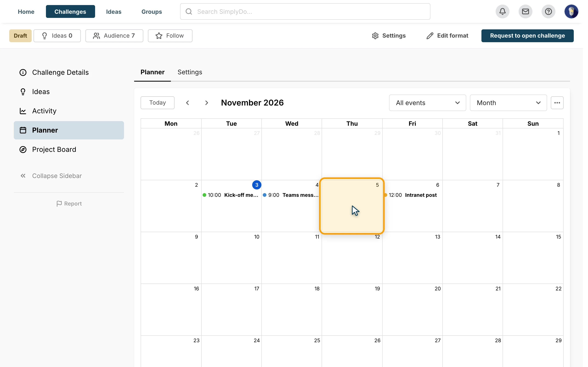Select the green Kick-off meeting event

click(x=231, y=195)
